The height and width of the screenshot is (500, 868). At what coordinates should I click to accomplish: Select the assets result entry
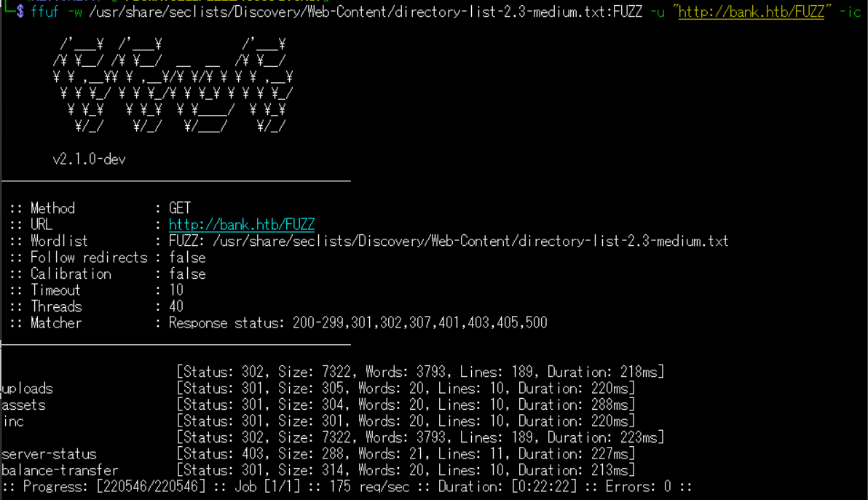tap(24, 405)
